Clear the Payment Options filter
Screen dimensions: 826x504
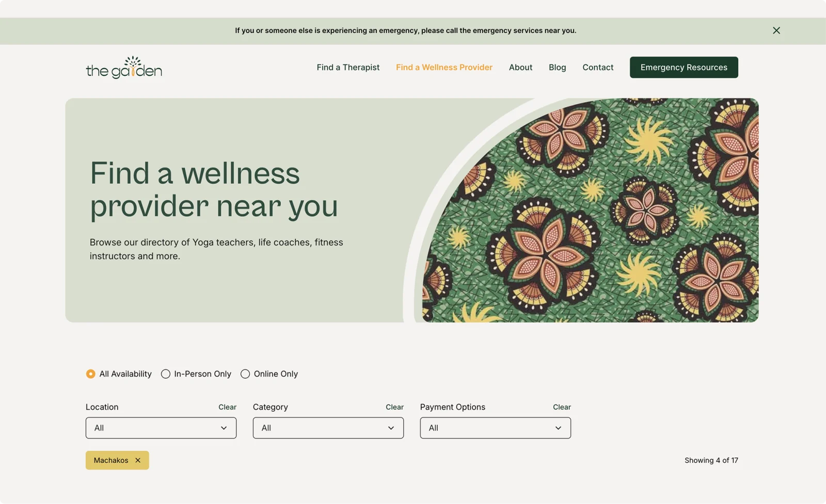click(562, 407)
